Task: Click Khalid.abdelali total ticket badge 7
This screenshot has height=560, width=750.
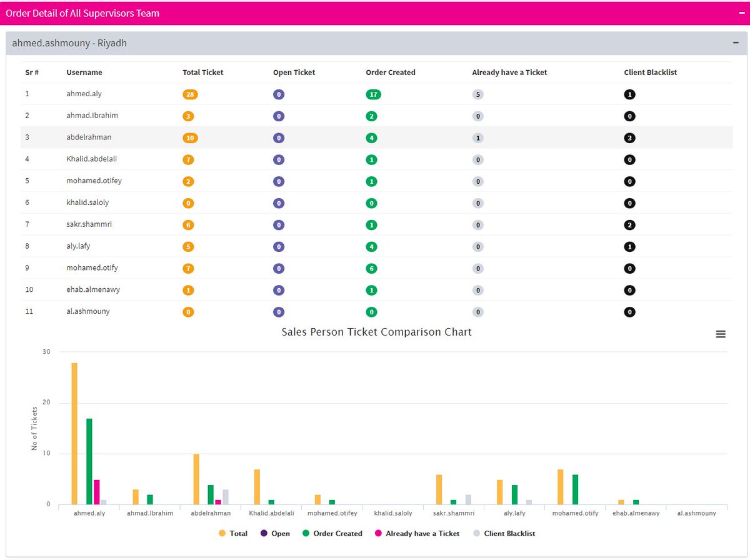Action: coord(188,160)
